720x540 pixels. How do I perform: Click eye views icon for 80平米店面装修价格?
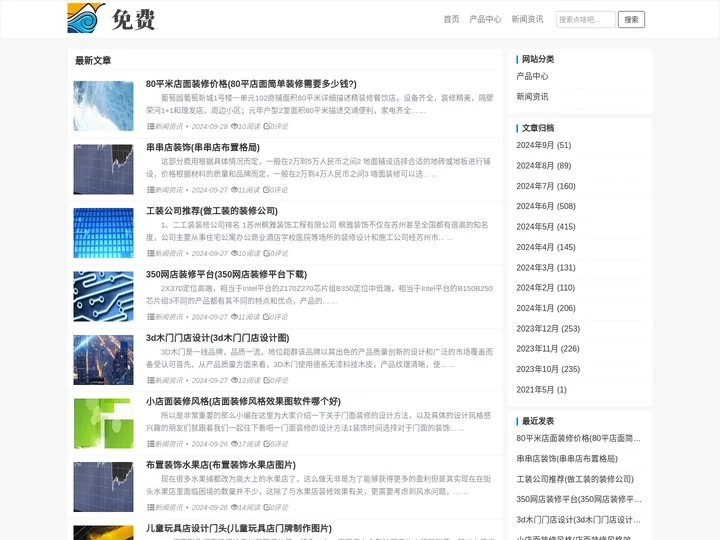(x=234, y=126)
